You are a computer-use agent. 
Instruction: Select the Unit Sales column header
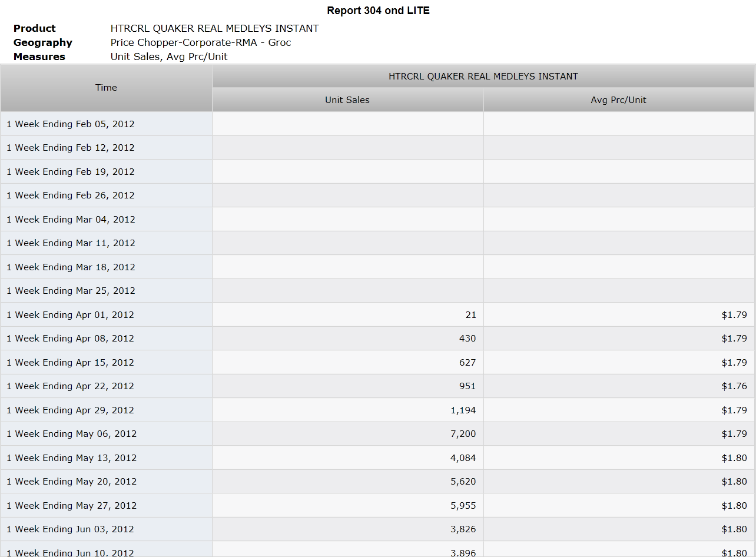click(x=347, y=100)
